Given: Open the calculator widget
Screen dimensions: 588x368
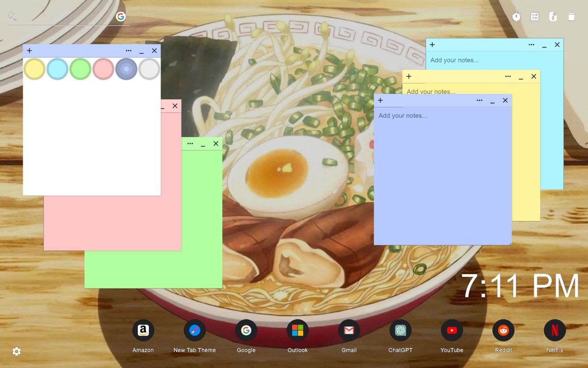Looking at the screenshot, I should [535, 17].
